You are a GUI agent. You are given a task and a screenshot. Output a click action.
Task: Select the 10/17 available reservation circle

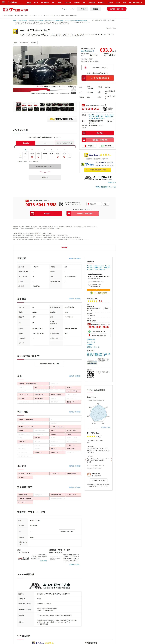point(58,157)
